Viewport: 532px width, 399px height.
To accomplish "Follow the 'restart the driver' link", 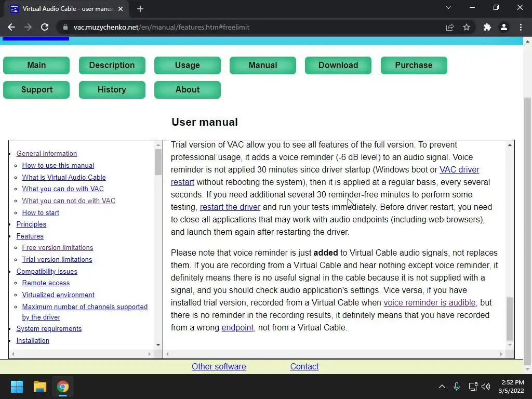I will point(230,207).
